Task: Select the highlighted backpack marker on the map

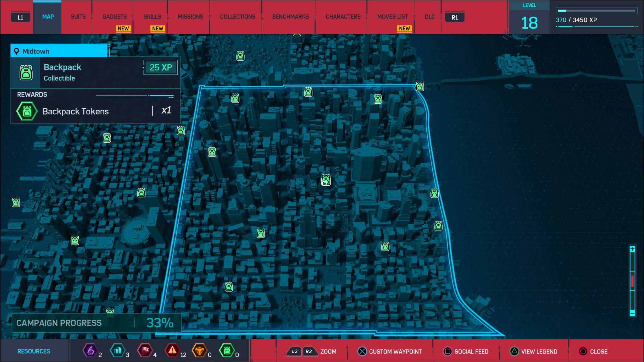Action: [x=326, y=180]
